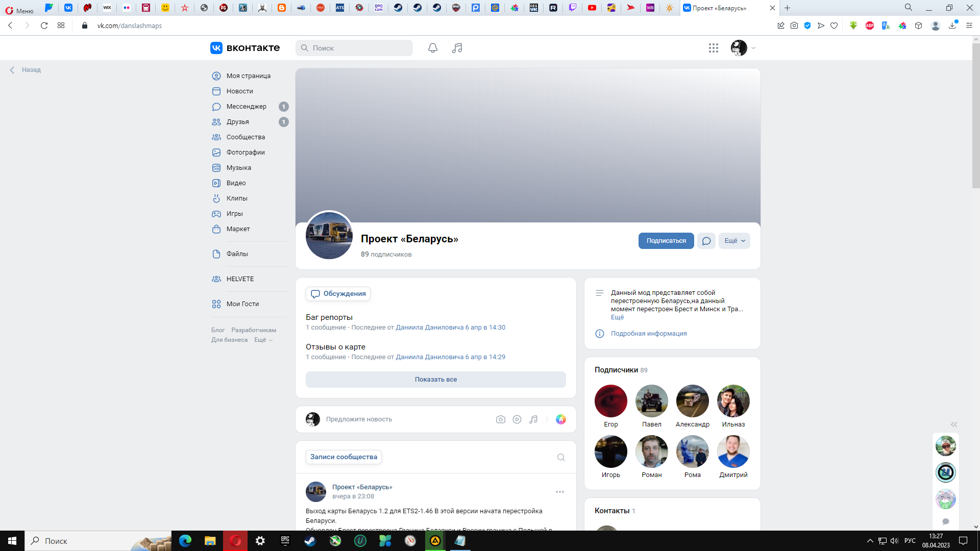This screenshot has width=980, height=551.
Task: Open the music player icon in header
Action: click(457, 48)
